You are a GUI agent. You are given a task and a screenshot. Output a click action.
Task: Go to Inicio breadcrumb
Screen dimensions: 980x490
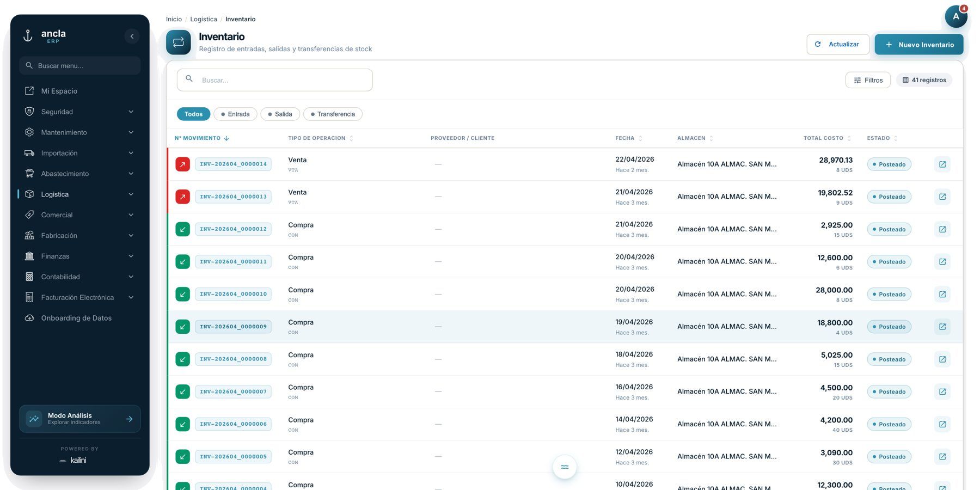(174, 19)
